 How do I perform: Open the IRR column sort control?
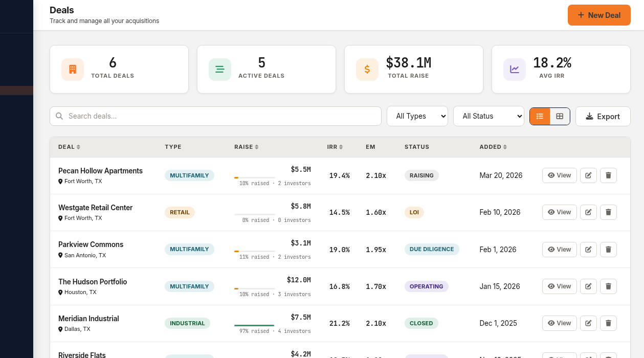click(335, 147)
